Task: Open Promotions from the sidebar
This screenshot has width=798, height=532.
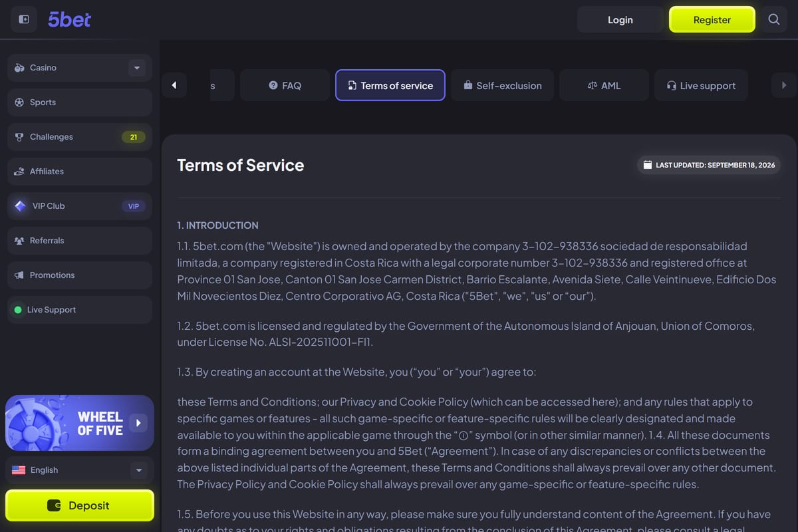Action: coord(80,275)
